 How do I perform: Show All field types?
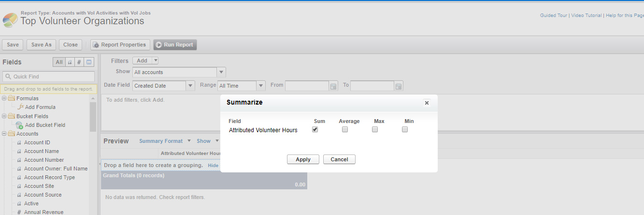tap(59, 62)
